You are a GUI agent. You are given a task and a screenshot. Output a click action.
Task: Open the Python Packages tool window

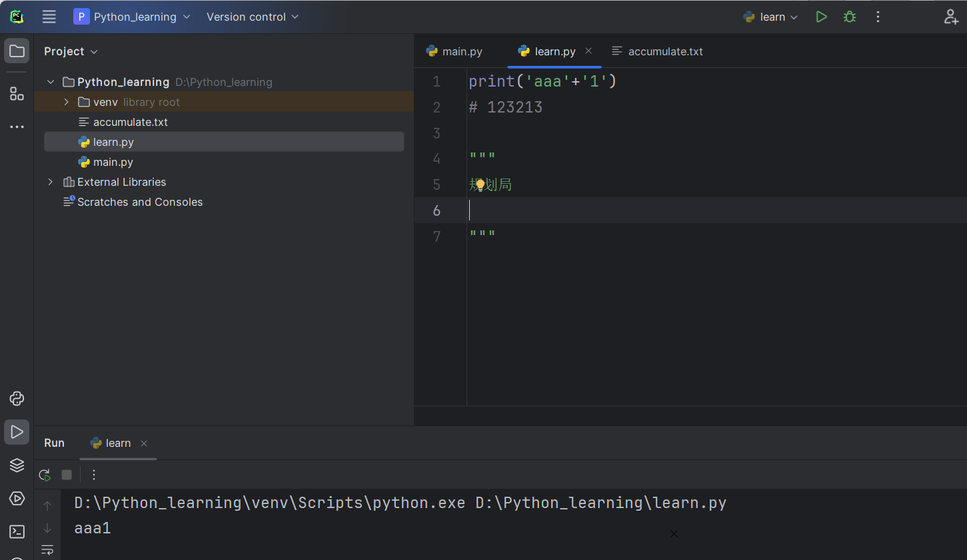pyautogui.click(x=17, y=399)
